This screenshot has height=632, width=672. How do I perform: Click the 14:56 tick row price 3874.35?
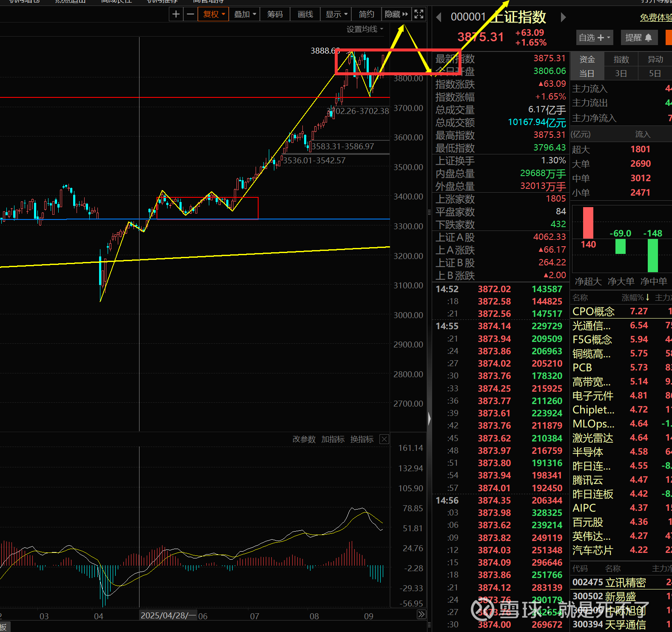494,500
